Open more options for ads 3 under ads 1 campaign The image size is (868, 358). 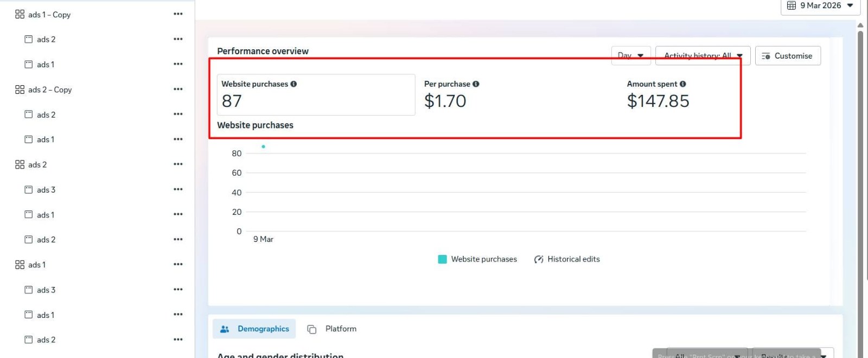(x=178, y=290)
